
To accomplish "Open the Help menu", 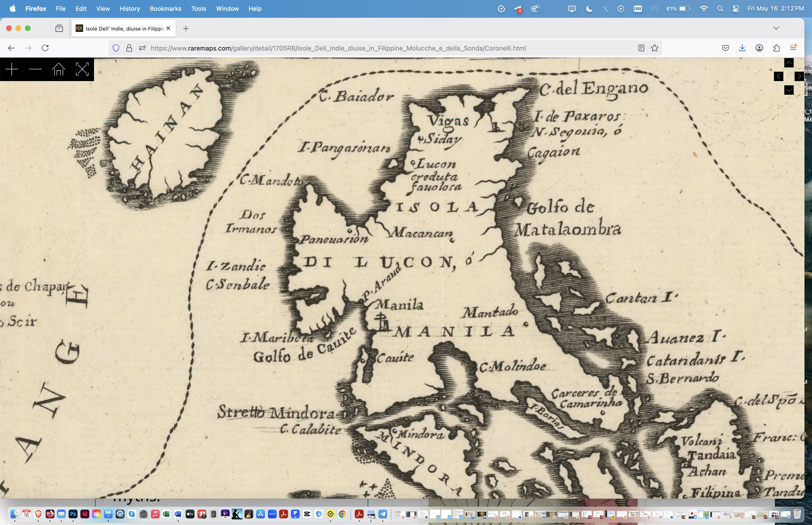I will coord(255,8).
